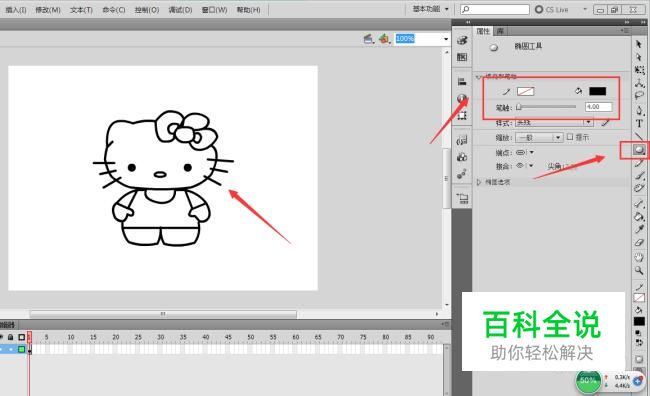Open the 控制(O) menu
Image resolution: width=650 pixels, height=396 pixels.
[147, 10]
